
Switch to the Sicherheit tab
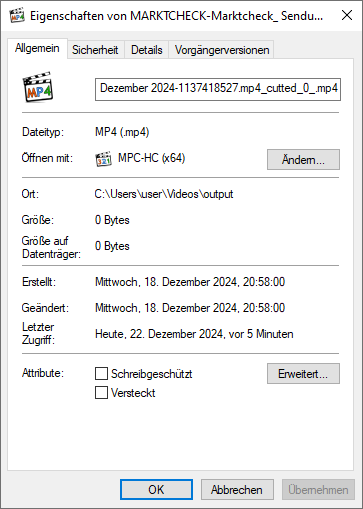click(x=95, y=50)
